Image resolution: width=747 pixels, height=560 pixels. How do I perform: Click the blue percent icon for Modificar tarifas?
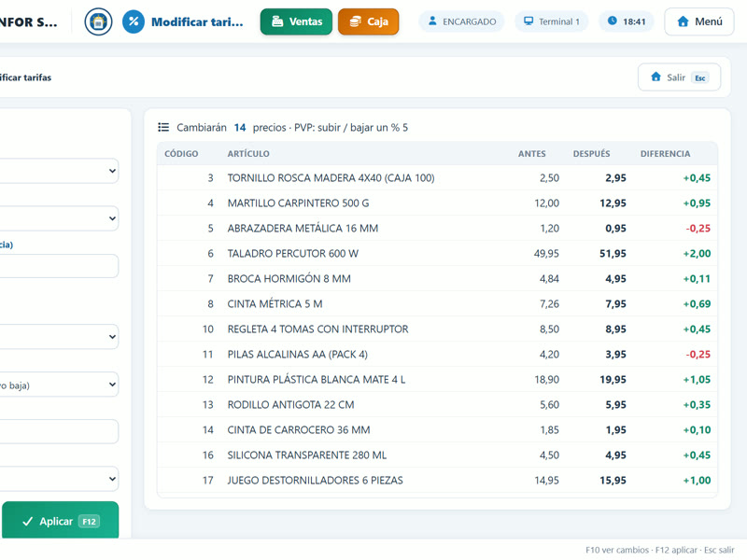[134, 21]
